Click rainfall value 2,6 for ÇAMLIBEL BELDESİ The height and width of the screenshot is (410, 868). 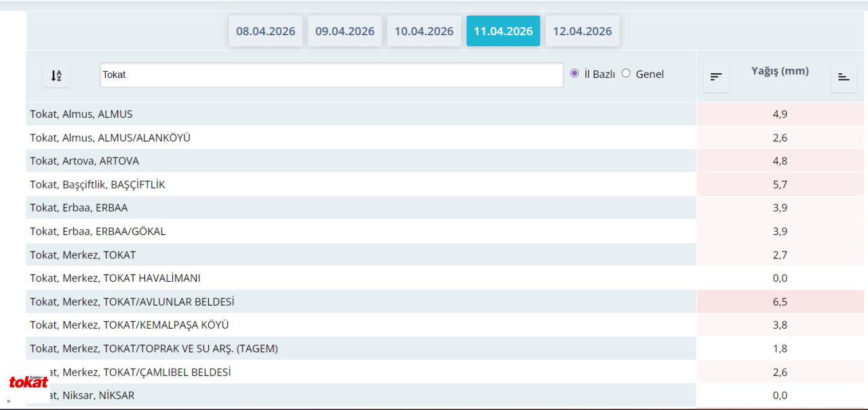pyautogui.click(x=780, y=372)
